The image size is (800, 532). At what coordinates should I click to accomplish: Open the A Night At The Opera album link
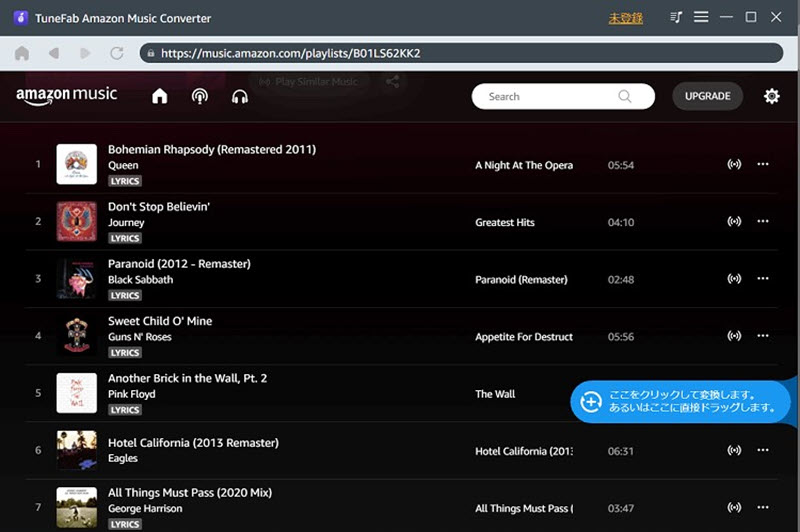coord(524,165)
